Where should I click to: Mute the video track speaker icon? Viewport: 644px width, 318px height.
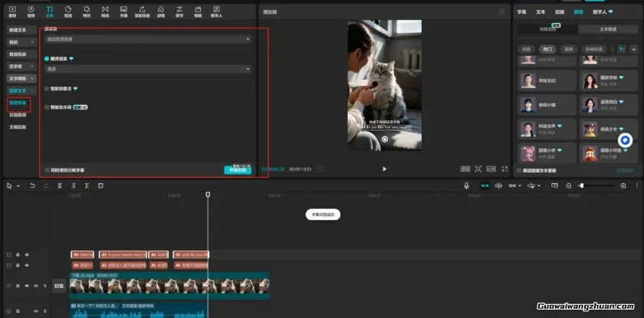click(x=36, y=286)
